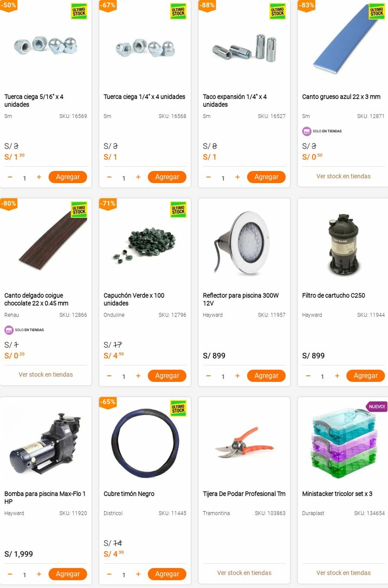Add Tuerca ciega 1/4" x 4 unidades to cart
This screenshot has width=388, height=588.
tap(167, 177)
